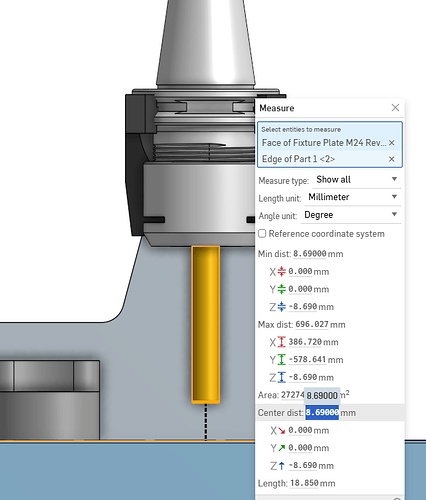Click the Select entities to measure box

point(330,144)
